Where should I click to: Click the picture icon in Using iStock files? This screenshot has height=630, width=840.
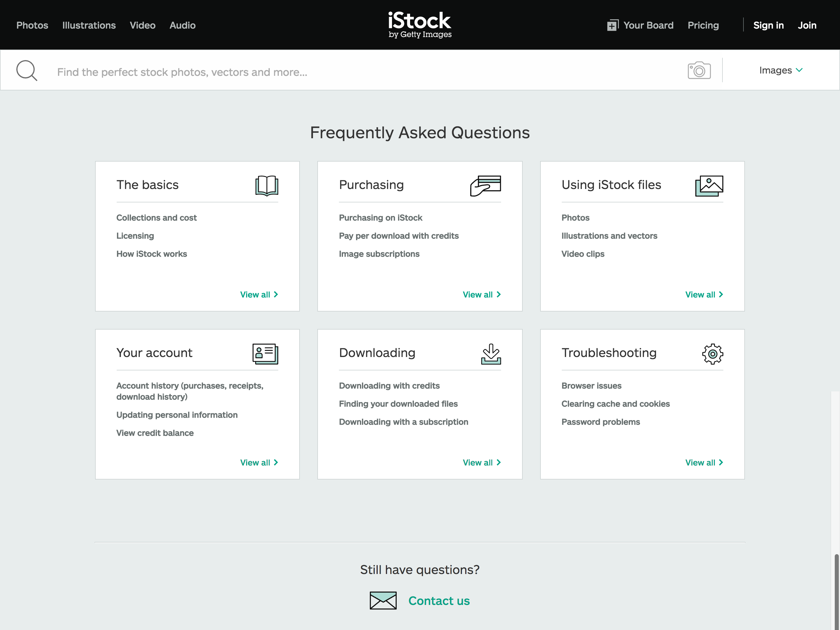(x=709, y=186)
